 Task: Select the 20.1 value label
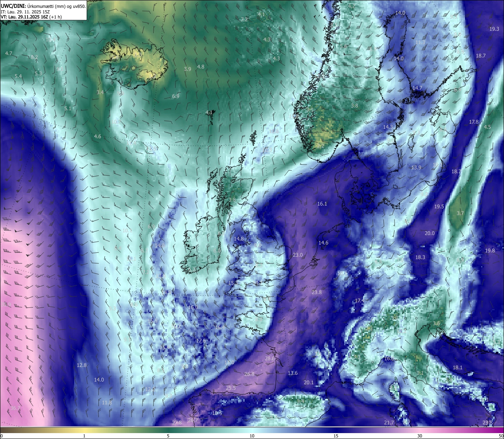tap(309, 382)
